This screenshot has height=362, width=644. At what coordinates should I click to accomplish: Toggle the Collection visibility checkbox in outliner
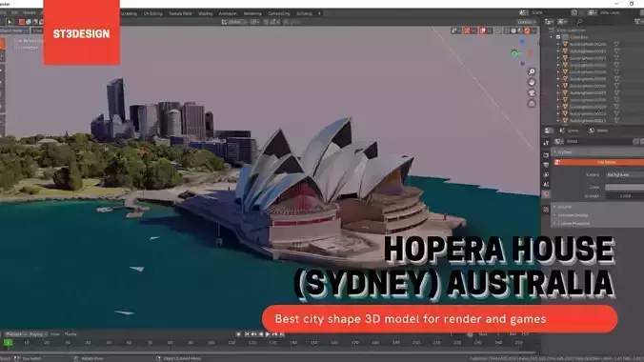pyautogui.click(x=558, y=37)
